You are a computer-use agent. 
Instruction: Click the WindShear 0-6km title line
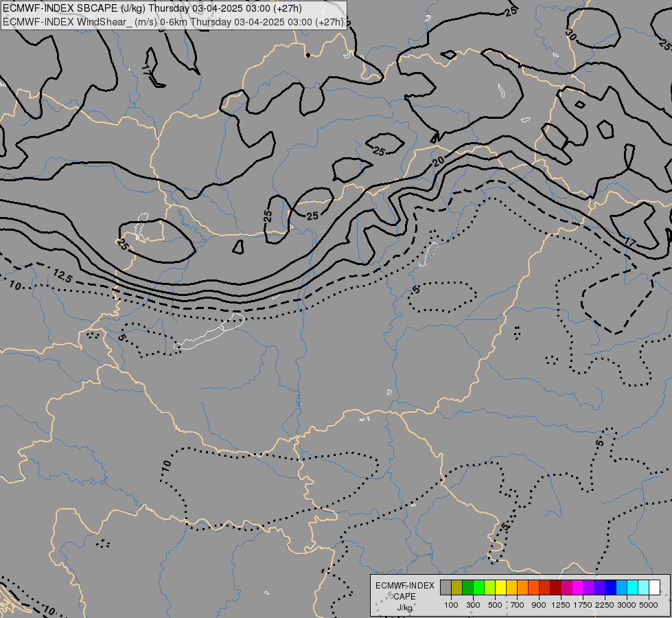(174, 22)
